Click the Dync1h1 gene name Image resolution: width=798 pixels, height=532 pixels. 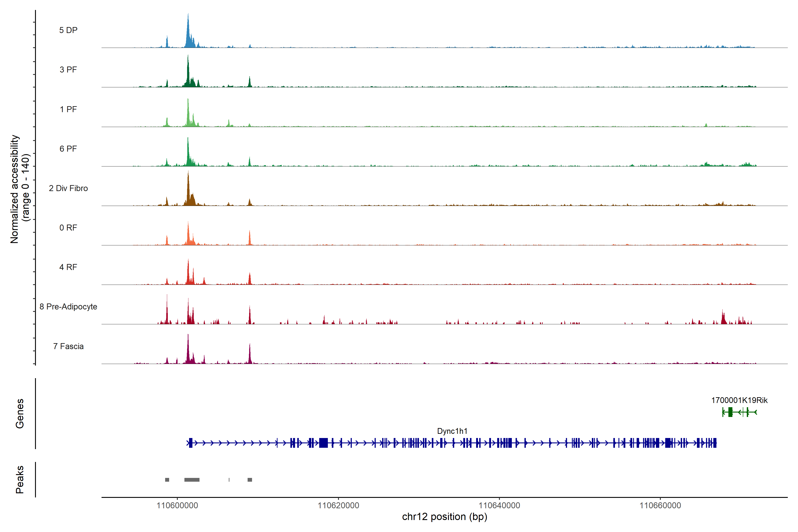coord(452,431)
